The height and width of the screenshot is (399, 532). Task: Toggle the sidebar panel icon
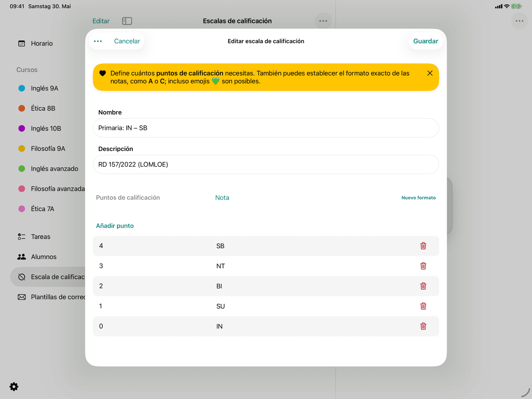127,21
